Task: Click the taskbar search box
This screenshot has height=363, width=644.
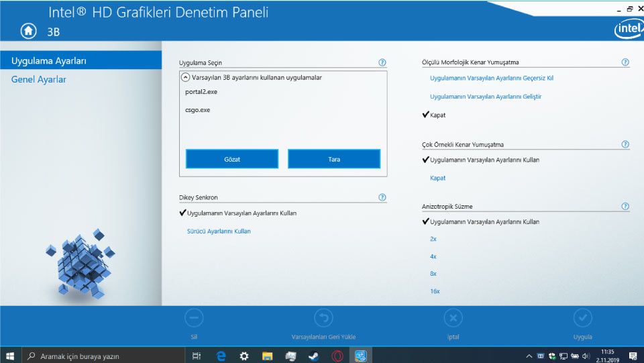Action: 103,356
